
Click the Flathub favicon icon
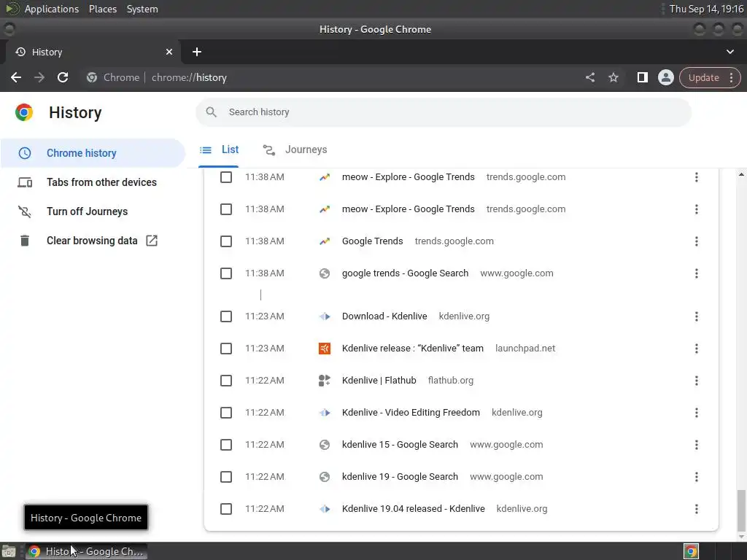pyautogui.click(x=325, y=381)
